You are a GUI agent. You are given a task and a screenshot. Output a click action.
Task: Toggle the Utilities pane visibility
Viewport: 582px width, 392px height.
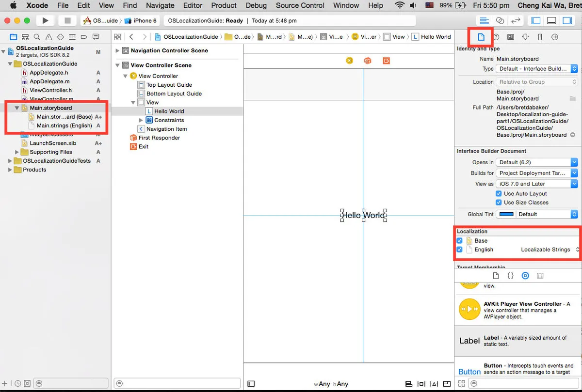(x=567, y=21)
